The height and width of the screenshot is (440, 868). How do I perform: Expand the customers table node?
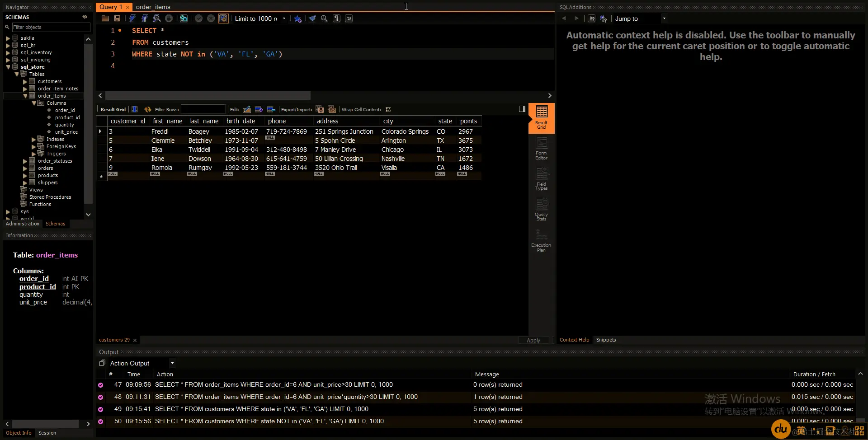[x=25, y=82]
